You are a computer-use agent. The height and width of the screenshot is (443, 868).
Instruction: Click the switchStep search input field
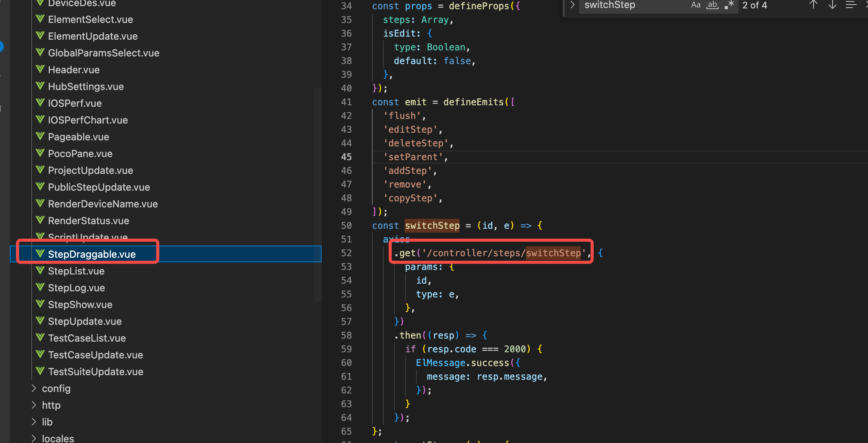pos(633,5)
